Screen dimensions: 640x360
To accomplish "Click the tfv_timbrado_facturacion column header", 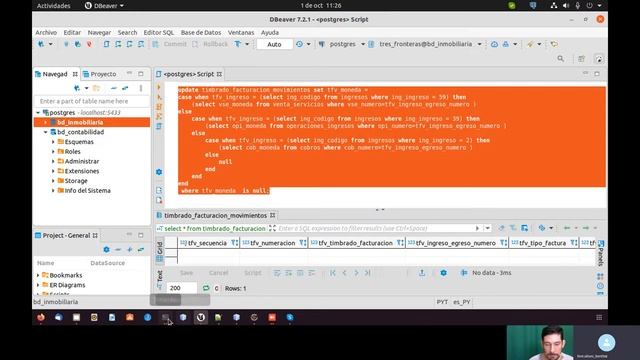I will (355, 243).
